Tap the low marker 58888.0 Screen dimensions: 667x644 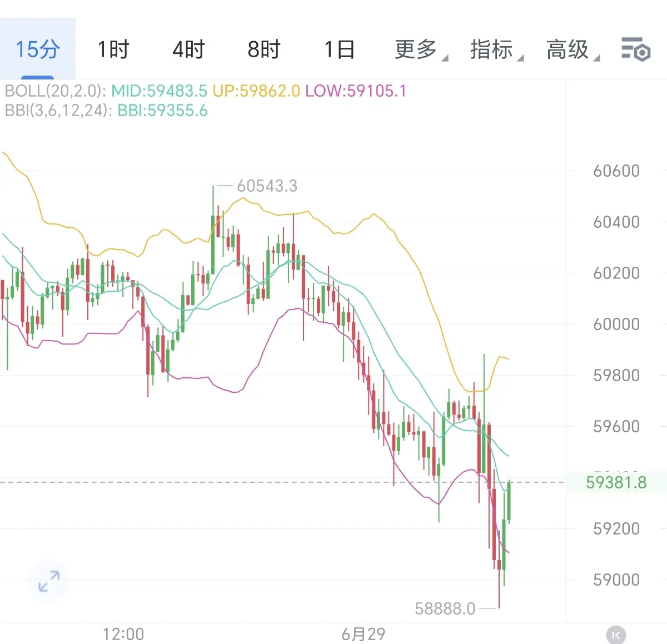pyautogui.click(x=445, y=609)
